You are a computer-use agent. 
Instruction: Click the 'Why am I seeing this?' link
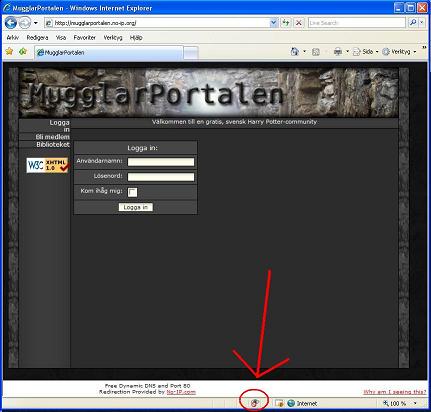click(x=395, y=392)
